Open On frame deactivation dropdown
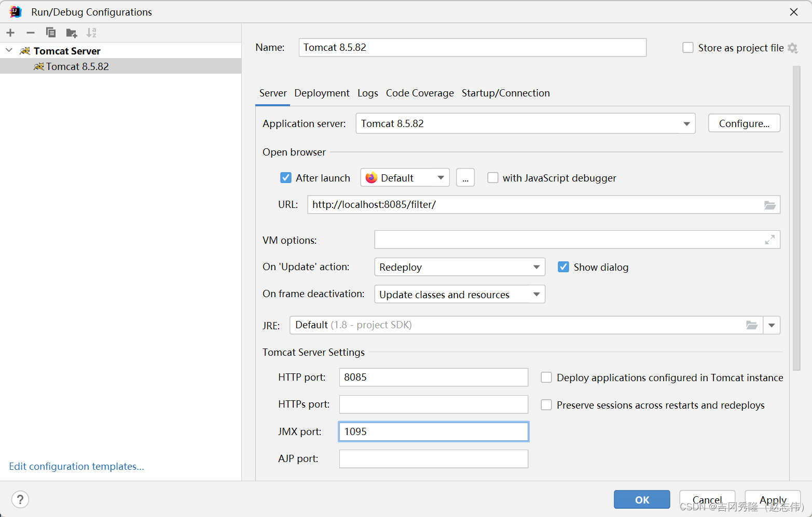This screenshot has width=812, height=517. (x=460, y=295)
